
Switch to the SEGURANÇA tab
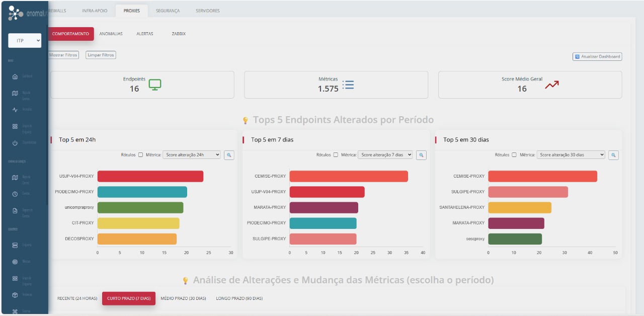pyautogui.click(x=168, y=11)
